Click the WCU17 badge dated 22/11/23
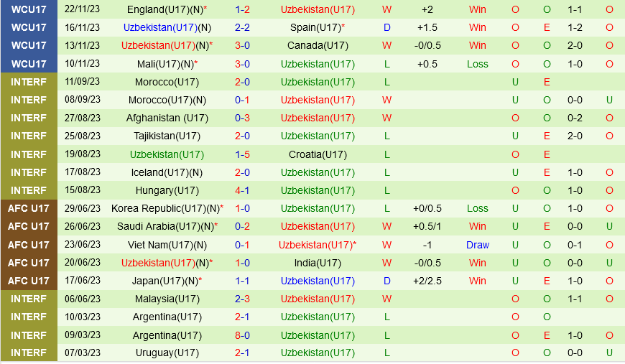The image size is (625, 364). pyautogui.click(x=29, y=9)
